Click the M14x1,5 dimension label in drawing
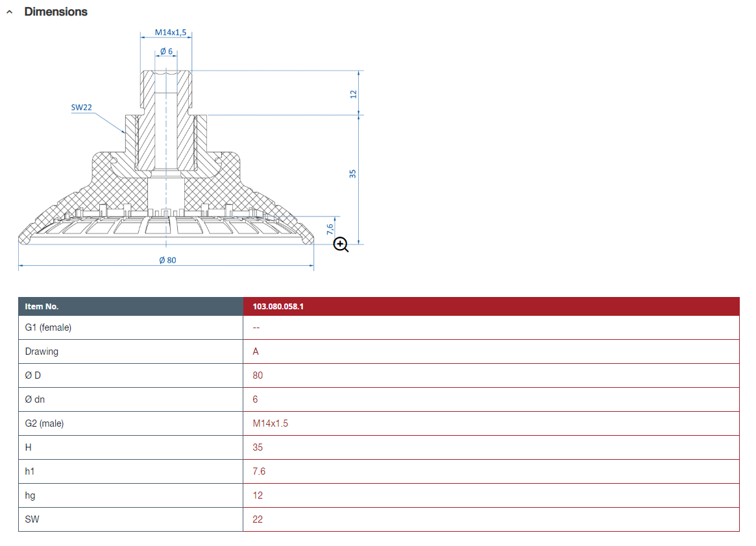This screenshot has width=756, height=546. (166, 32)
